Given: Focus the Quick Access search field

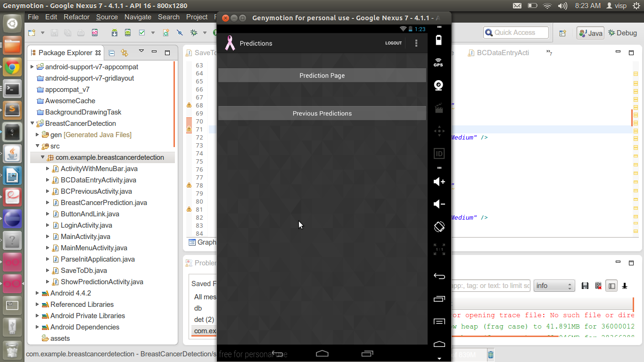Looking at the screenshot, I should click(516, 33).
